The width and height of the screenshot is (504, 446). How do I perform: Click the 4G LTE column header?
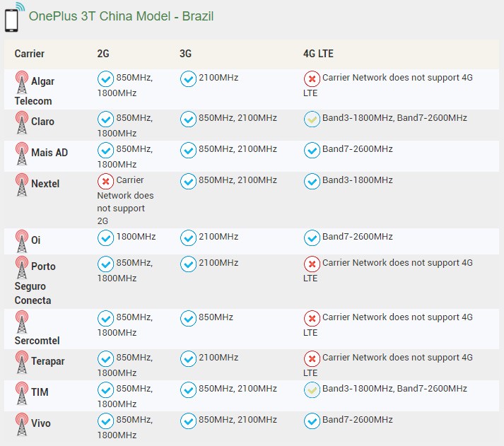(318, 54)
